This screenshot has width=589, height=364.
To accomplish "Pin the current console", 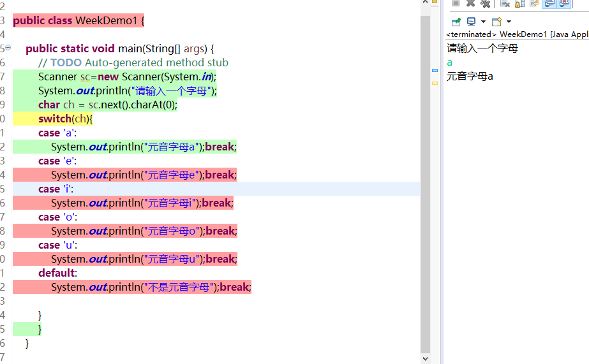I will tap(456, 22).
